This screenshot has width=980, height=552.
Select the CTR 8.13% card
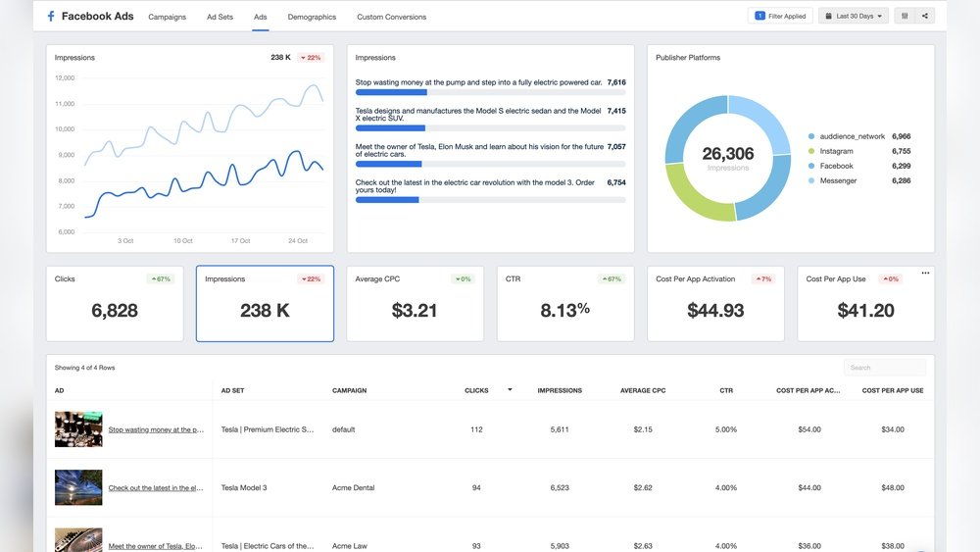[x=565, y=304]
